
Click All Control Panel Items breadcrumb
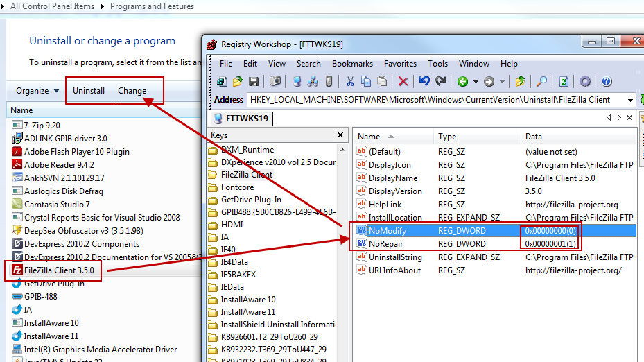pos(52,6)
